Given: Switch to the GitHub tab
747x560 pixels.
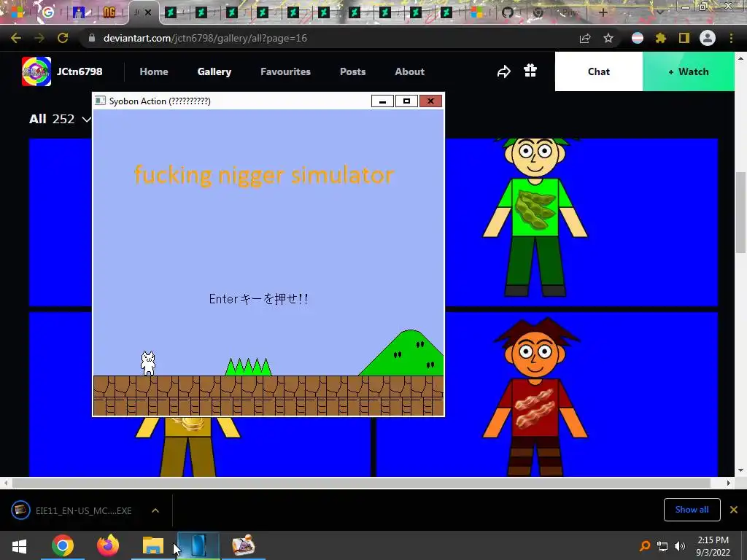Looking at the screenshot, I should click(x=508, y=12).
